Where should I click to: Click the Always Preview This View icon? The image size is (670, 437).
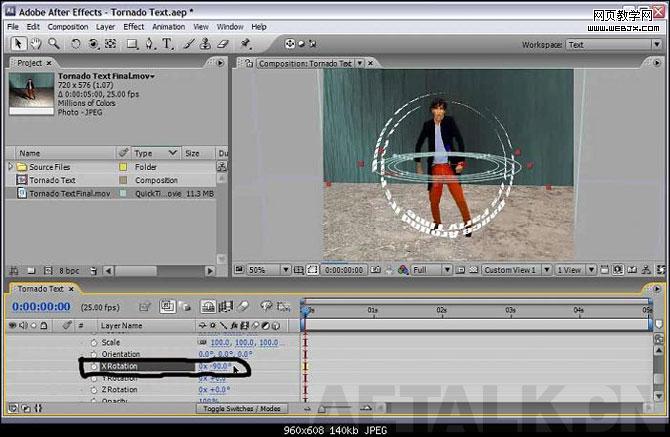pos(239,270)
